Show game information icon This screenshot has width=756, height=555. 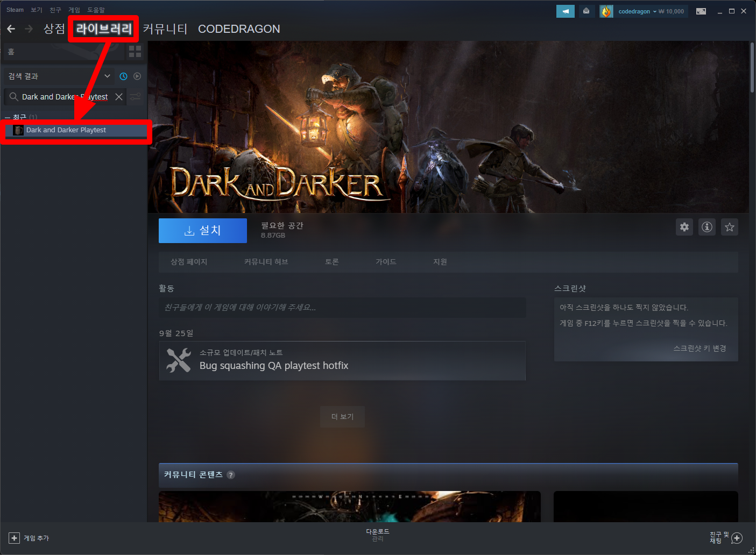[x=707, y=227]
